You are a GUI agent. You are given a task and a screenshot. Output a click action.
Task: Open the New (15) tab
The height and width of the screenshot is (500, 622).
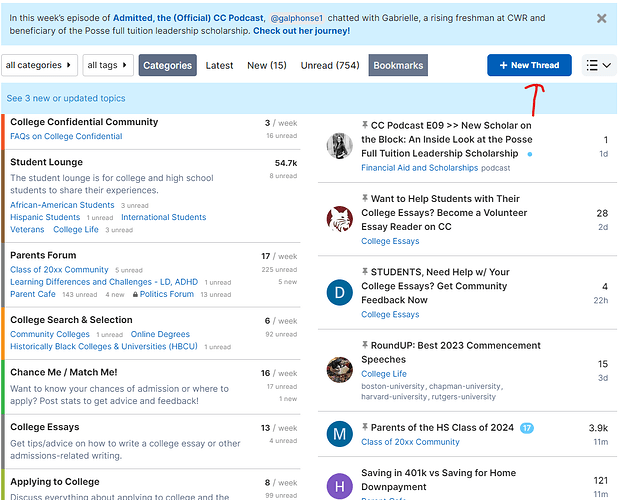(267, 65)
